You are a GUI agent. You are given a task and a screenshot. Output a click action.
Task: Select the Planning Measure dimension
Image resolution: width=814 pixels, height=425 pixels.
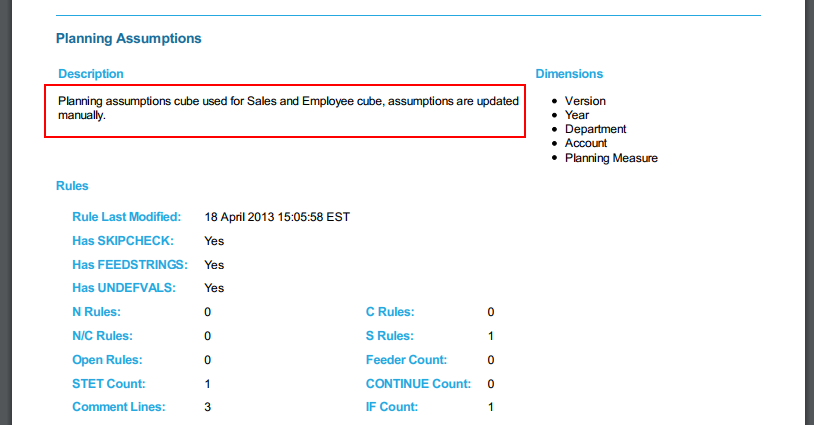click(x=611, y=158)
